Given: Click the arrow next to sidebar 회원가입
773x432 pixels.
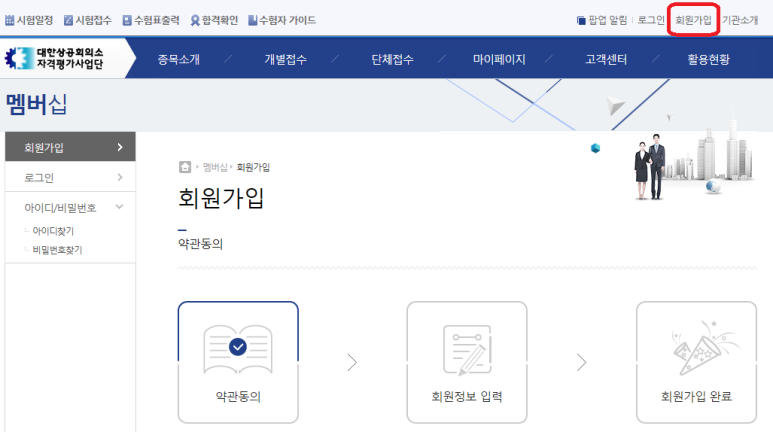Looking at the screenshot, I should (120, 147).
